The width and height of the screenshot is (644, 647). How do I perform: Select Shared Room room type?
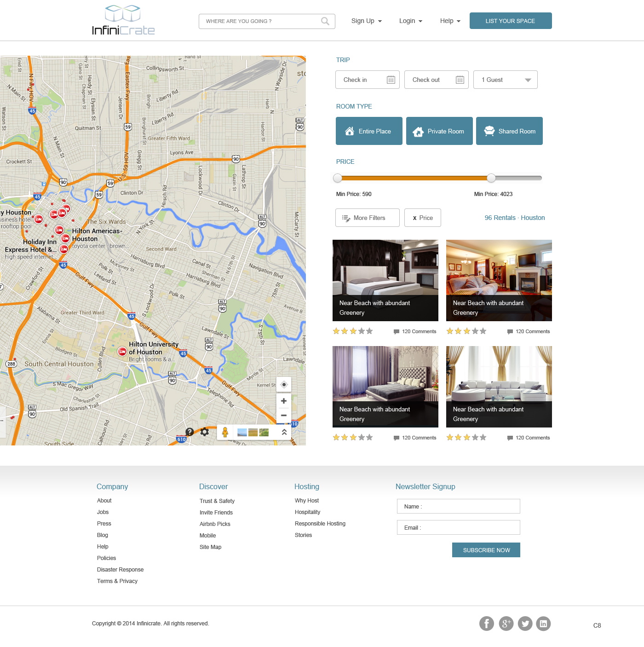509,131
